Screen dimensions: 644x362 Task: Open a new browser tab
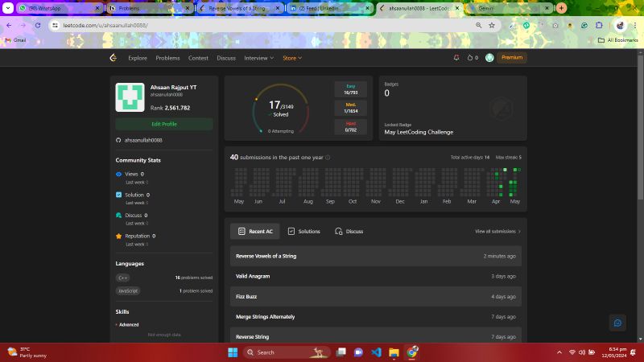(561, 8)
